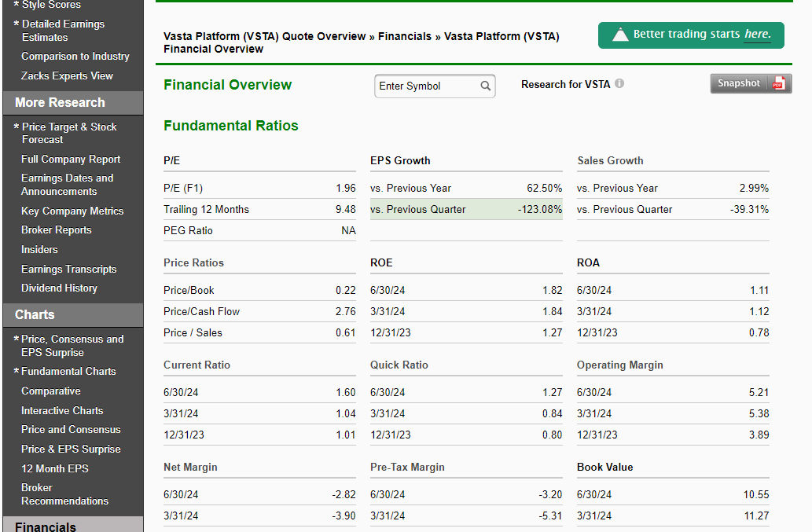Click the Fundamental Ratios section heading
The height and width of the screenshot is (532, 812).
[x=231, y=126]
